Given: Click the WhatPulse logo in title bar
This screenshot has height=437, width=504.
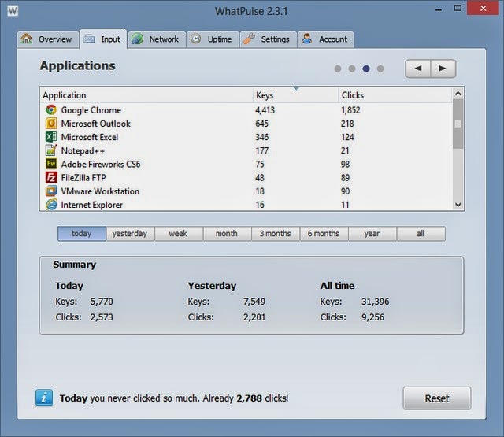Looking at the screenshot, I should 13,11.
